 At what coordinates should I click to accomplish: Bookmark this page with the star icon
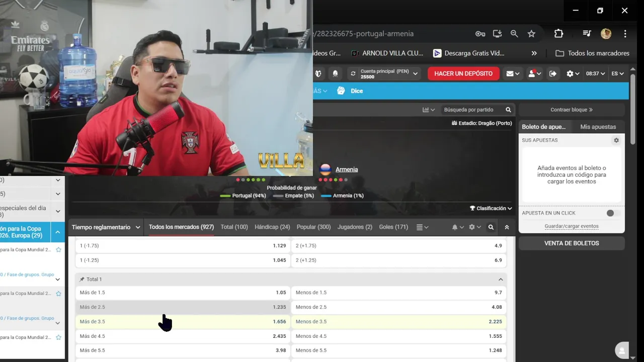[531, 34]
